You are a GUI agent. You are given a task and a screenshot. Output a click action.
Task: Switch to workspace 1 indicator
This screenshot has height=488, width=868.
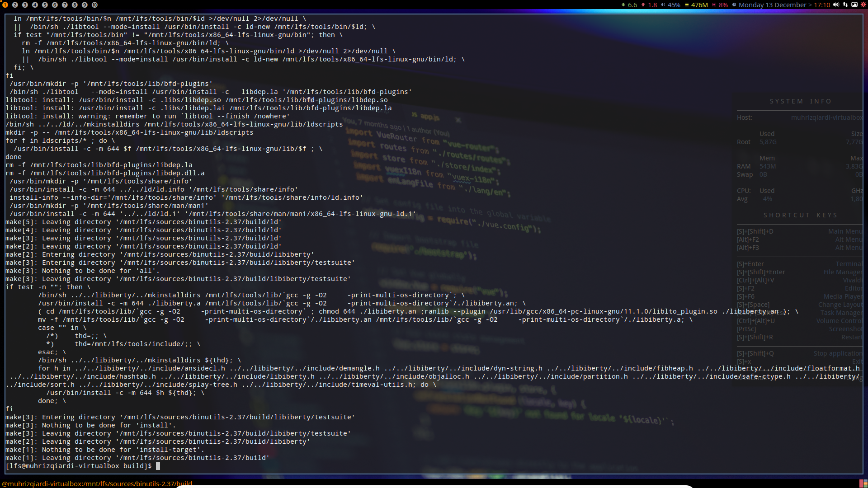pyautogui.click(x=5, y=5)
